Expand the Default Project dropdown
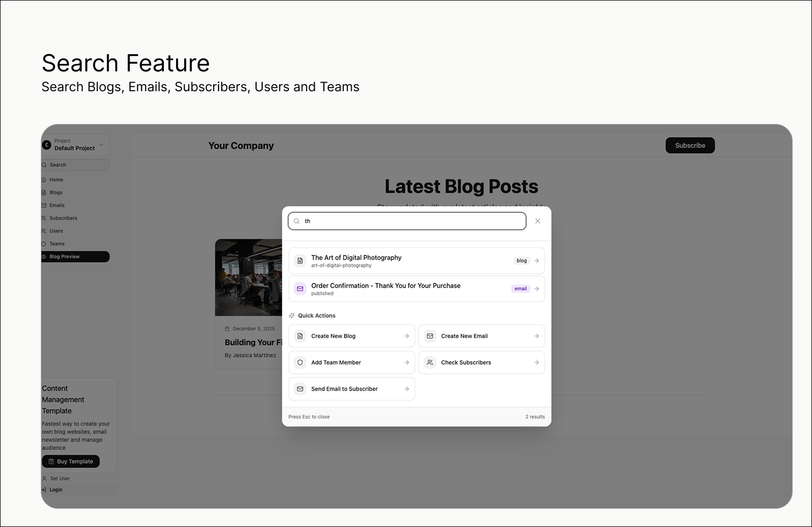Screen dimensions: 812x527 tap(101, 145)
